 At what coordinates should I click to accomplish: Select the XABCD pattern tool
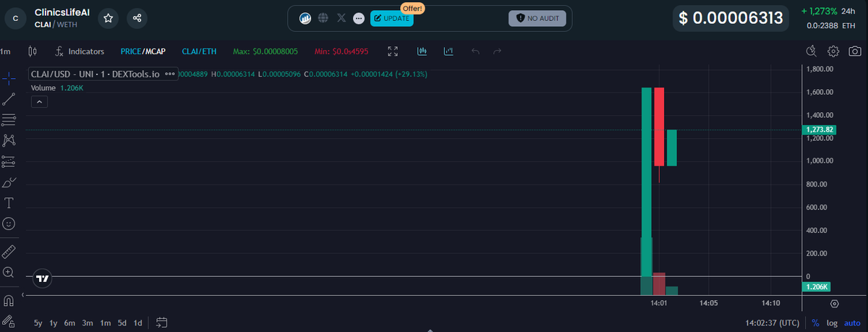click(x=9, y=140)
